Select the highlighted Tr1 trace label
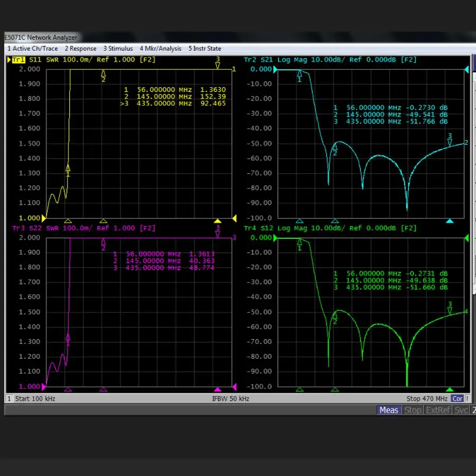Viewport: 476px width, 476px height. click(x=18, y=60)
